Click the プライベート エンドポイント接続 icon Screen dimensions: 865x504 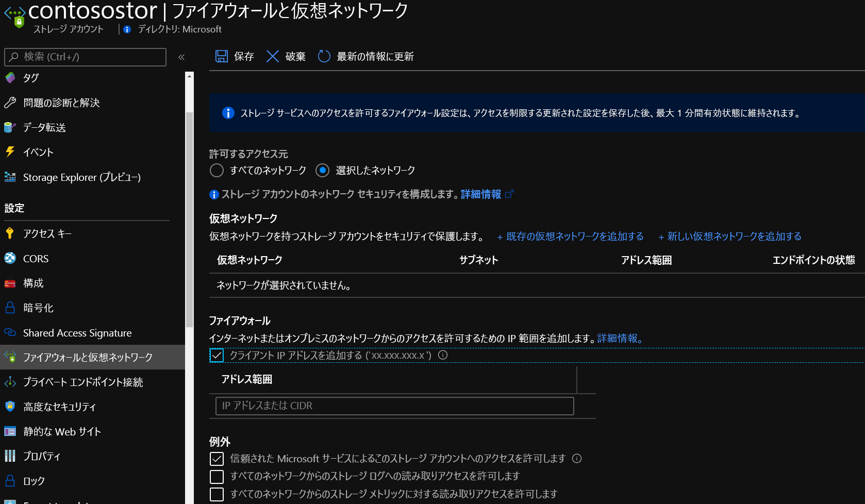[x=10, y=382]
